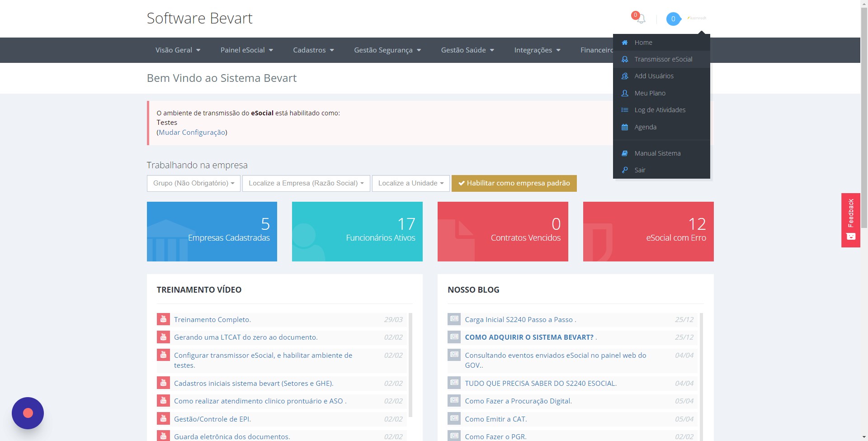Open the Como Fazer o PGR blog link
Viewport: 868px width, 441px height.
coord(495,436)
